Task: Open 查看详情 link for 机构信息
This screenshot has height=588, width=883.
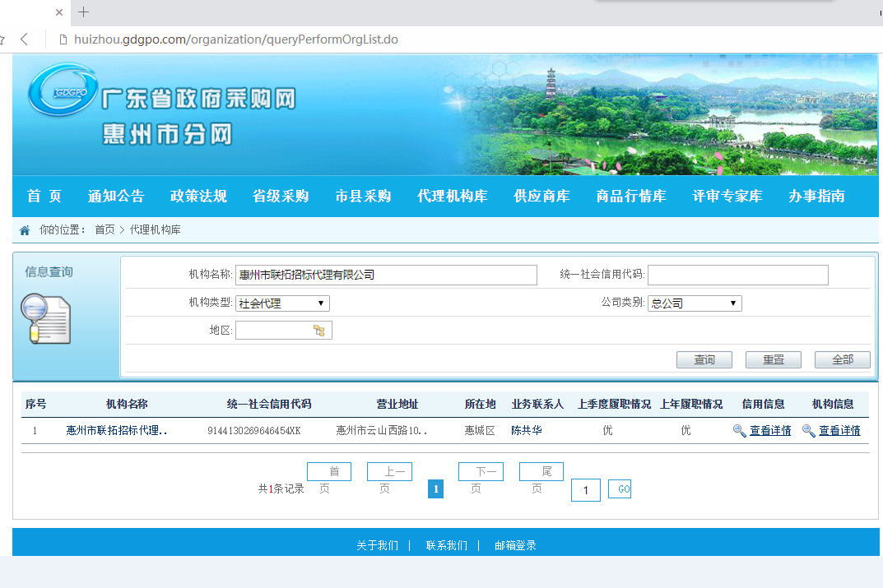Action: 839,430
